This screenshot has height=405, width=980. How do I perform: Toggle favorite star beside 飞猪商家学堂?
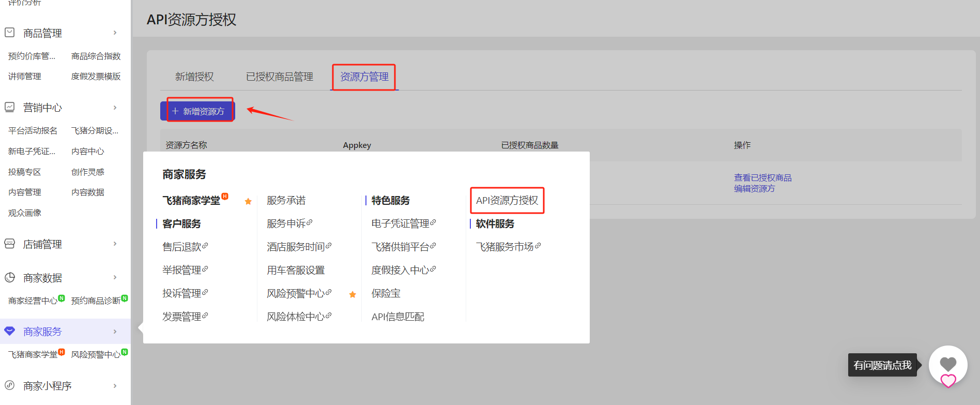pos(248,201)
